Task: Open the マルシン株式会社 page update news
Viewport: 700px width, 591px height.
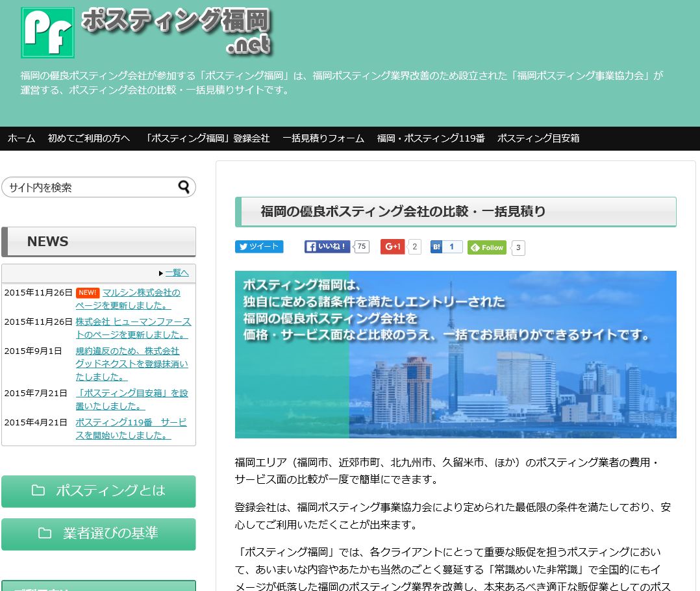Action: 128,299
